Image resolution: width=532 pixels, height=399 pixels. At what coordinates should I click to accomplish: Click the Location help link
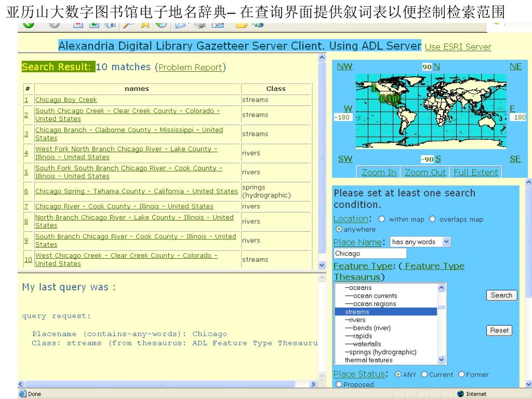[351, 219]
